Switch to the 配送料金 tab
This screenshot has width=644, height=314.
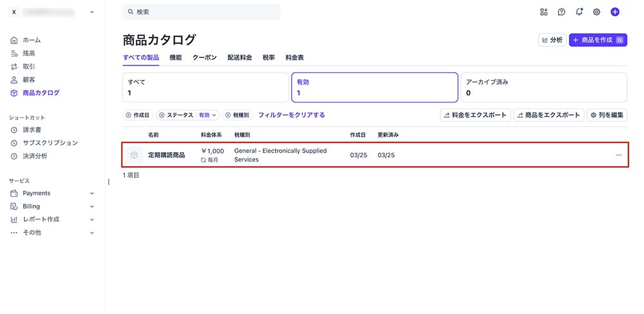point(240,57)
